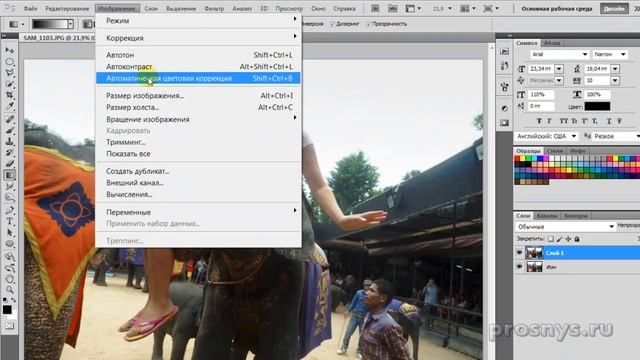The width and height of the screenshot is (640, 360).
Task: Open the Английский: США language dropdown
Action: pos(547,136)
